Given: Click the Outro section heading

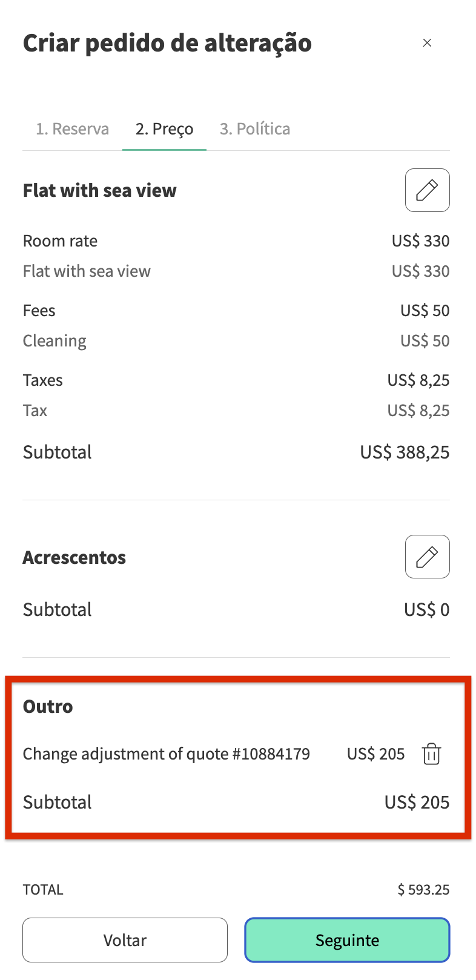Looking at the screenshot, I should click(48, 706).
